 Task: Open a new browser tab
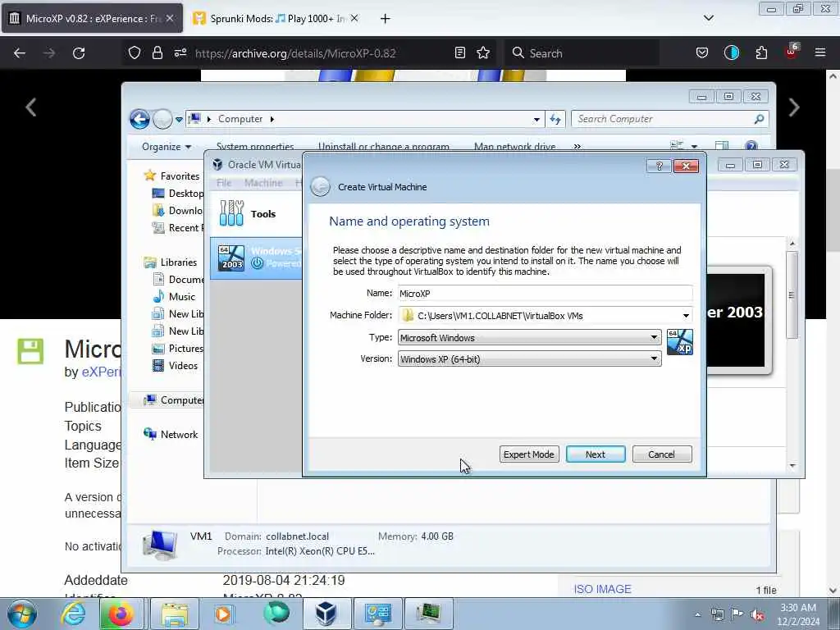pyautogui.click(x=386, y=19)
